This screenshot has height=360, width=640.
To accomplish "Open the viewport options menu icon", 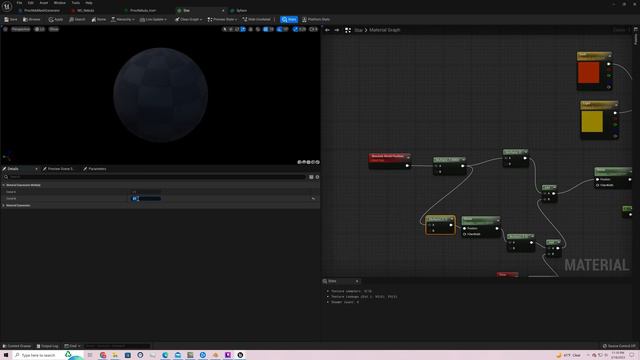I will 5,29.
